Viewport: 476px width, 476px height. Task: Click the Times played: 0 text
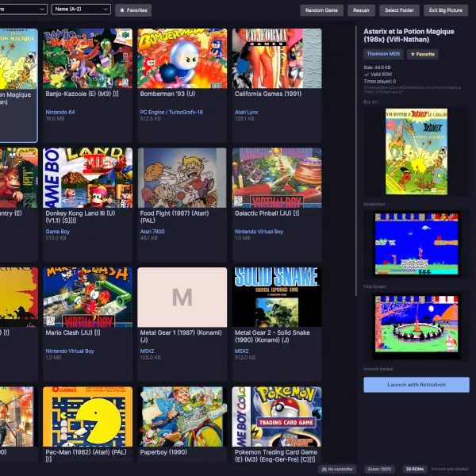pos(380,82)
